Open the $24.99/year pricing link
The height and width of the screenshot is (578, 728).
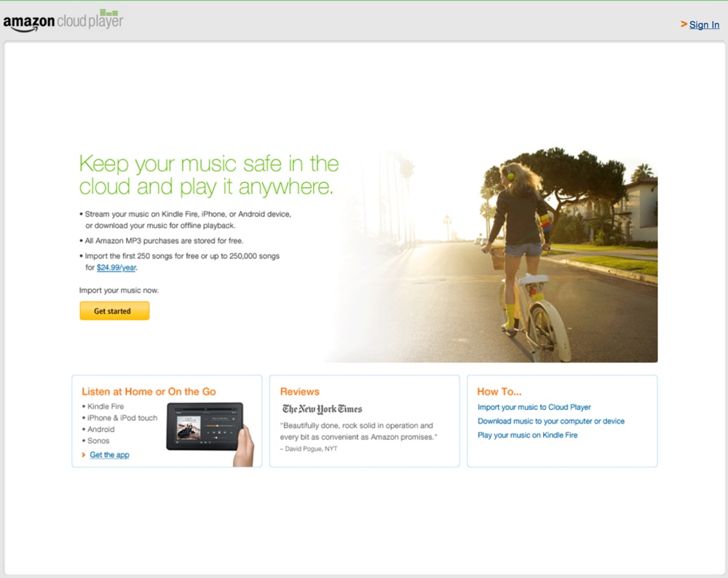116,267
